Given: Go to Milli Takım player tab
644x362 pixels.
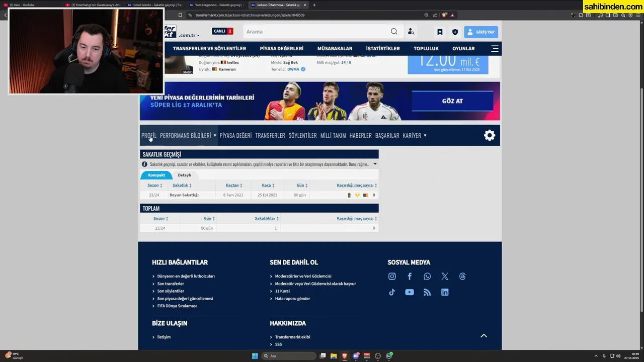Looking at the screenshot, I should [x=333, y=135].
